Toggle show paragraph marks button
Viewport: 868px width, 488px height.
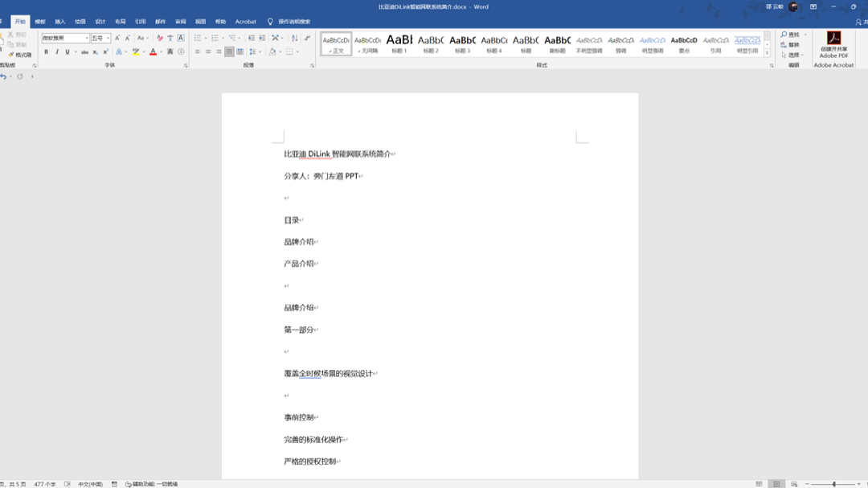click(x=306, y=38)
